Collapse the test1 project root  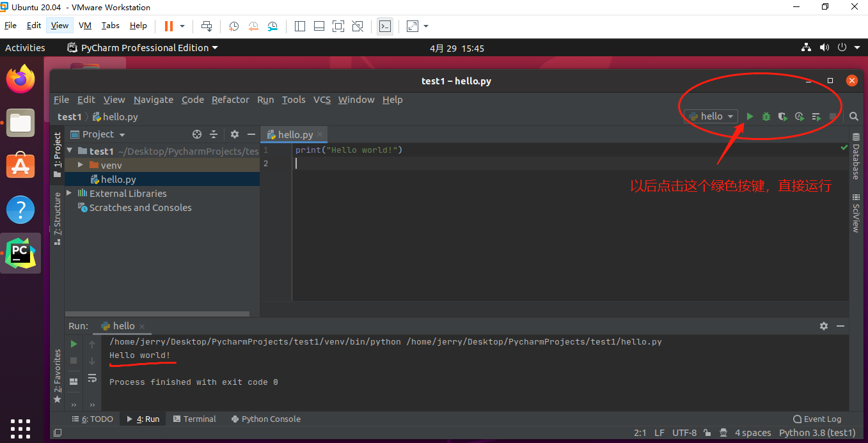tap(70, 151)
